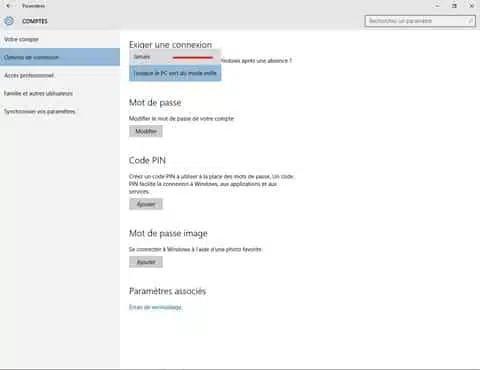Image resolution: width=480 pixels, height=370 pixels.
Task: Minimize the settings window
Action: 437,6
